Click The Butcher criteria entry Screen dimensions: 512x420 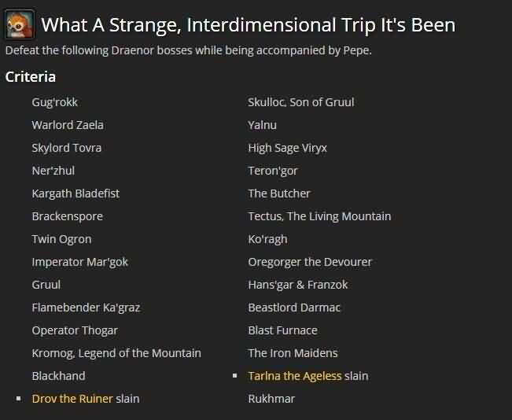(279, 193)
